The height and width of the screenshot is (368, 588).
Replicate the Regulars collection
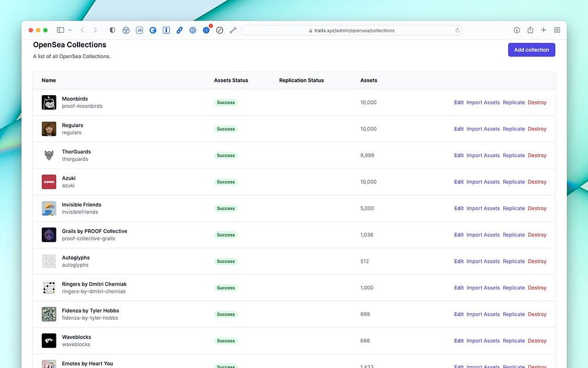point(514,129)
